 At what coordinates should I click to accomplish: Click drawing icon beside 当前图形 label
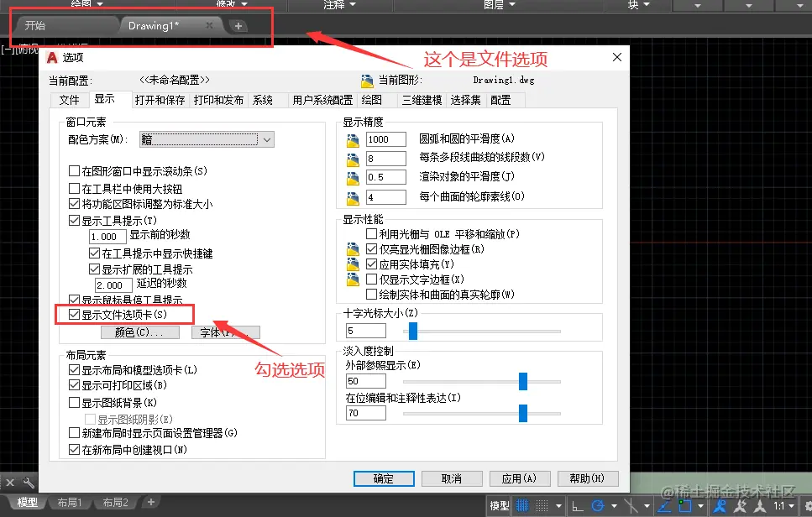pyautogui.click(x=367, y=81)
